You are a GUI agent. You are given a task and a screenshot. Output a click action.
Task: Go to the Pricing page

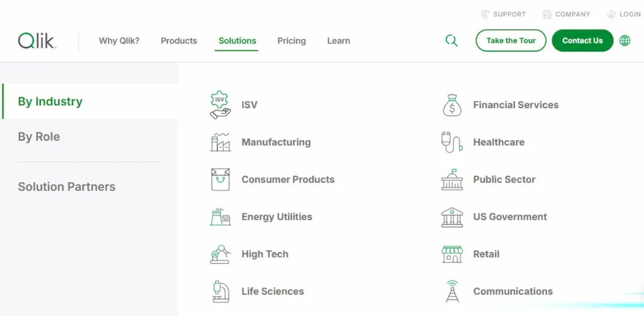[292, 41]
